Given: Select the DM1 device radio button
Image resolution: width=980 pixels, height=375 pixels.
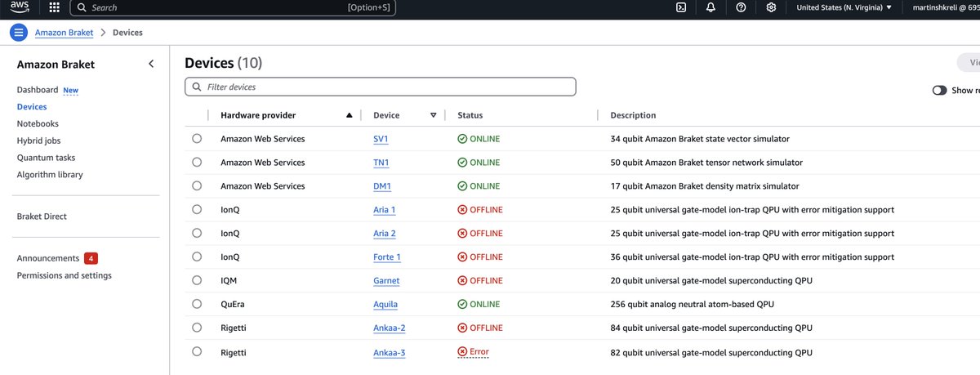Looking at the screenshot, I should [x=197, y=185].
